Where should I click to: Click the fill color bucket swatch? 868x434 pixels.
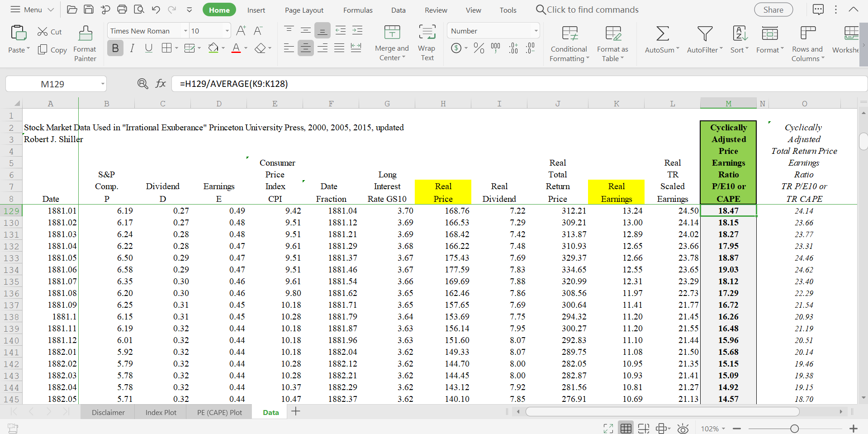point(213,48)
